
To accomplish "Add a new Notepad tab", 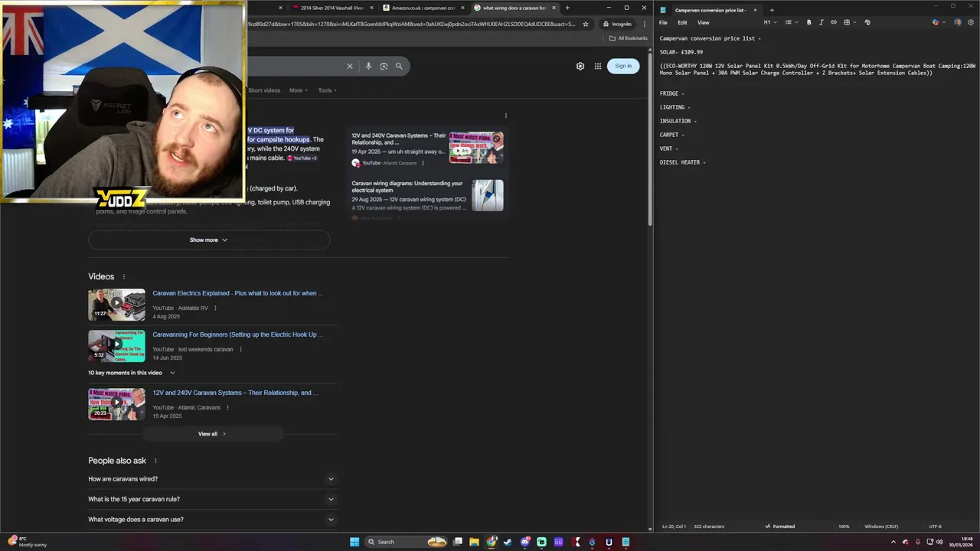I will 772,10.
